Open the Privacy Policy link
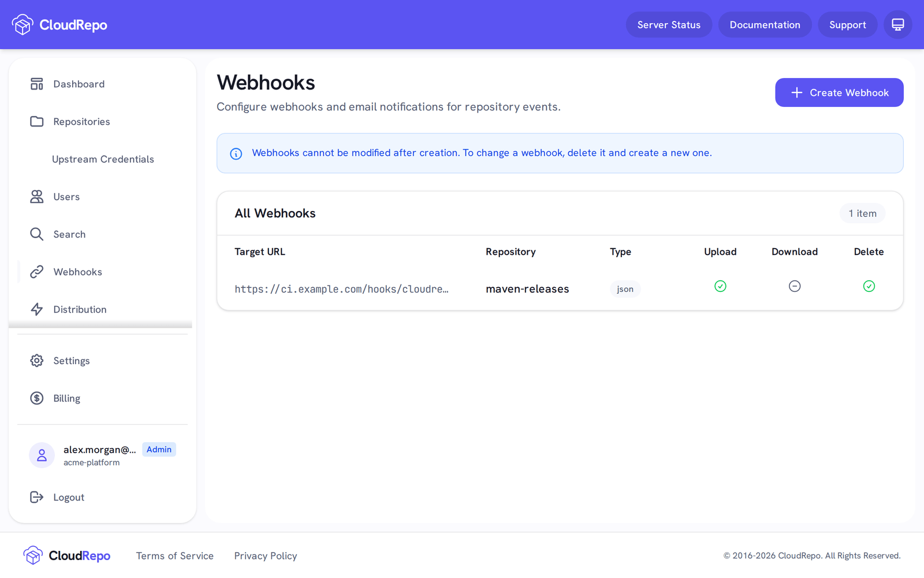Viewport: 924px width, 578px height. point(266,556)
